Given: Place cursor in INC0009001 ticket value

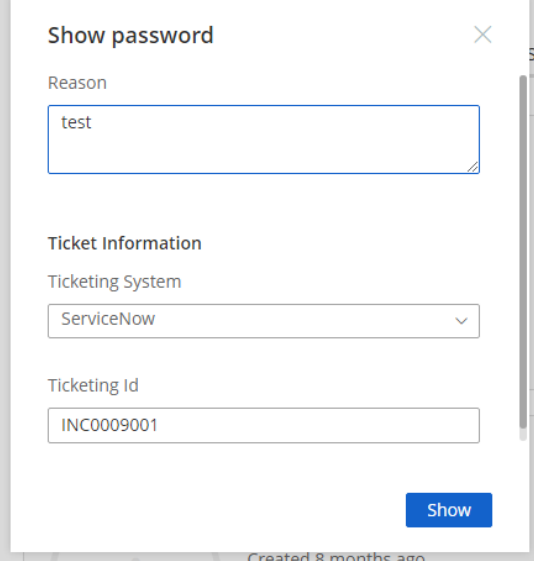Looking at the screenshot, I should (x=109, y=425).
